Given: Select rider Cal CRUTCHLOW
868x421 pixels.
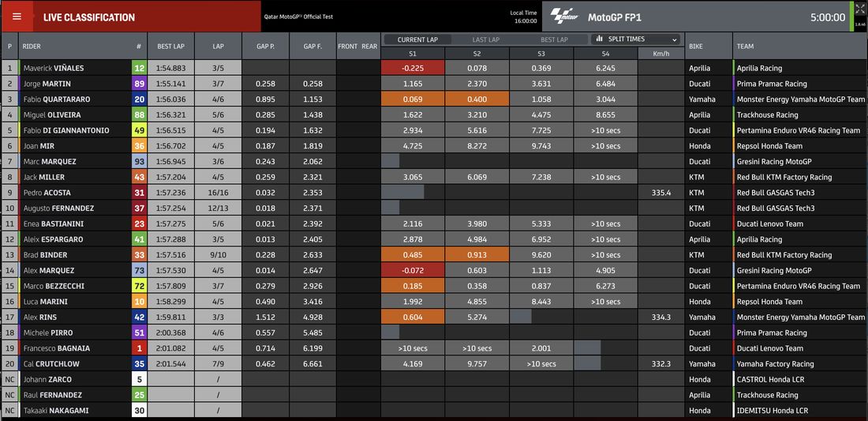Looking at the screenshot, I should pyautogui.click(x=51, y=364).
